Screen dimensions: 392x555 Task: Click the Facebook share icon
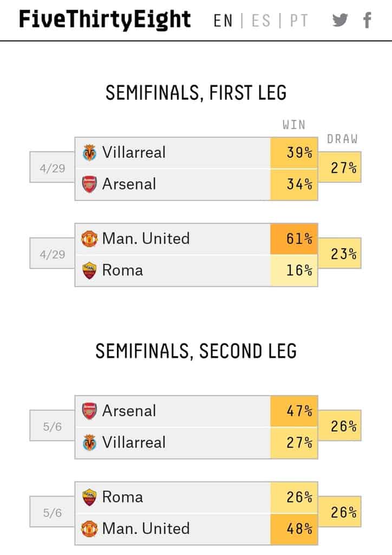pyautogui.click(x=367, y=21)
